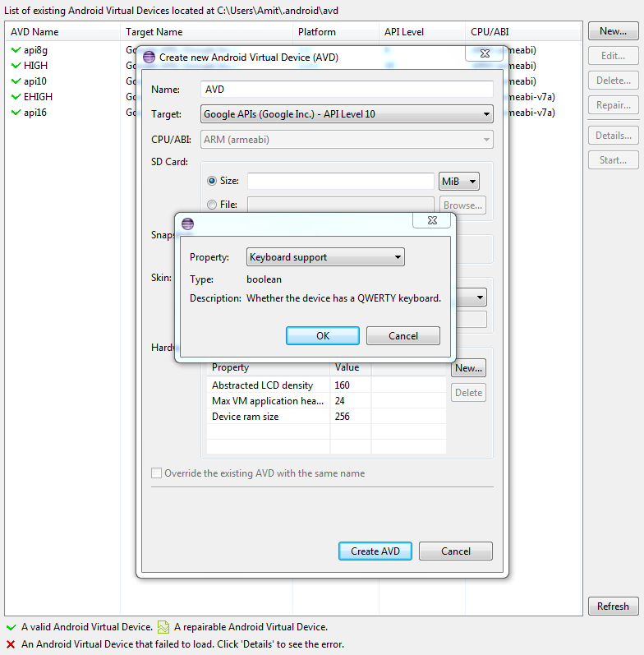Click the SD Card File path field
Viewport: 644px width, 655px height.
(x=341, y=205)
